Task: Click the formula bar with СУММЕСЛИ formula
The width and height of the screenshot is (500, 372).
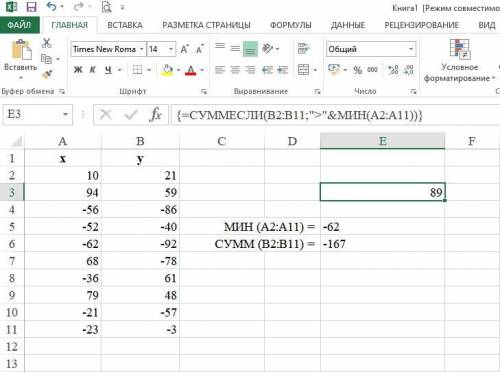Action: tap(335, 115)
